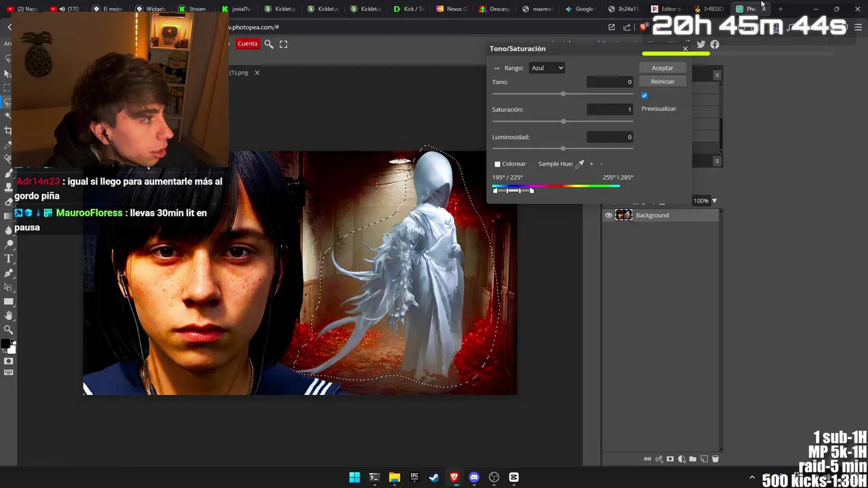Click the Brave shields icon in address bar
Viewport: 868px width, 488px height.
click(644, 27)
